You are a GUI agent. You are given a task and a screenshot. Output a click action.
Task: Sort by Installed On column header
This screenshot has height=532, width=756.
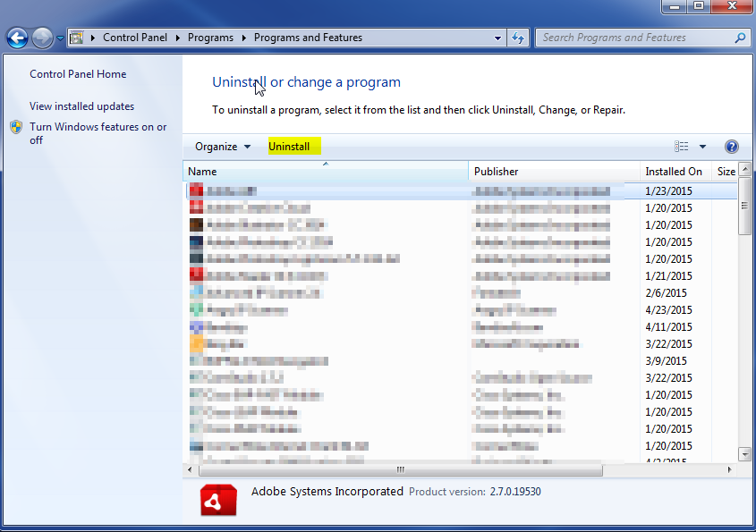pyautogui.click(x=674, y=172)
